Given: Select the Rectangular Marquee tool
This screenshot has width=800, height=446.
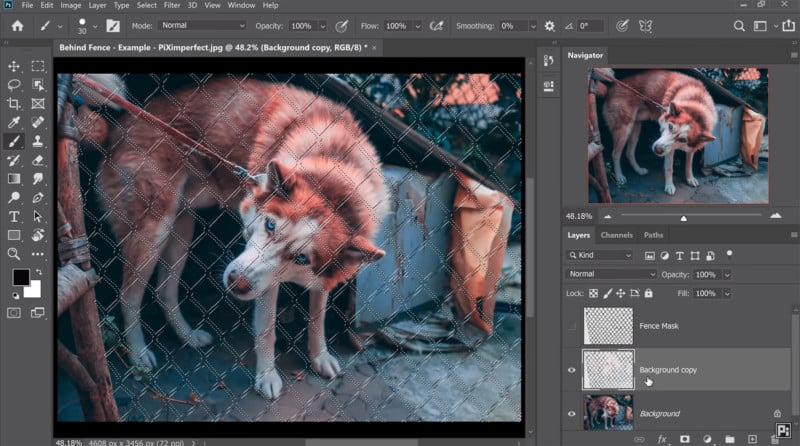Looking at the screenshot, I should (x=38, y=66).
